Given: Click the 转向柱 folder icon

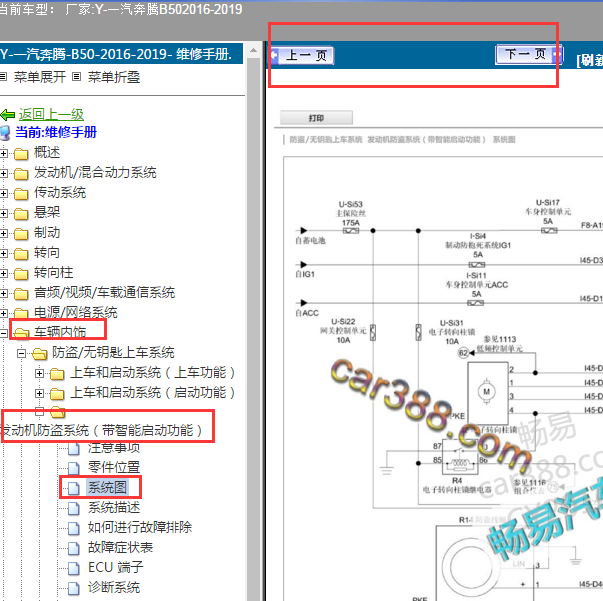Looking at the screenshot, I should click(x=22, y=274).
